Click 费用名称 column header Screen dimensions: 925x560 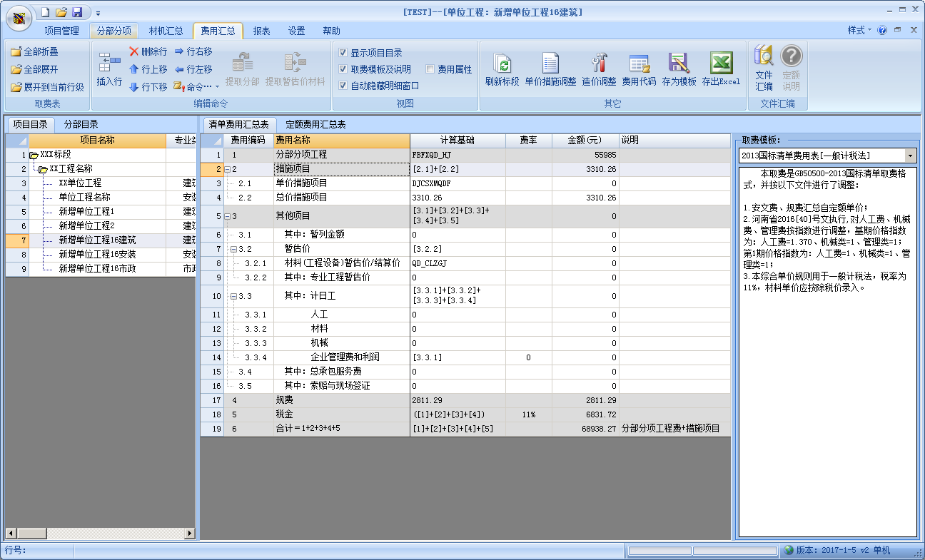pyautogui.click(x=341, y=141)
